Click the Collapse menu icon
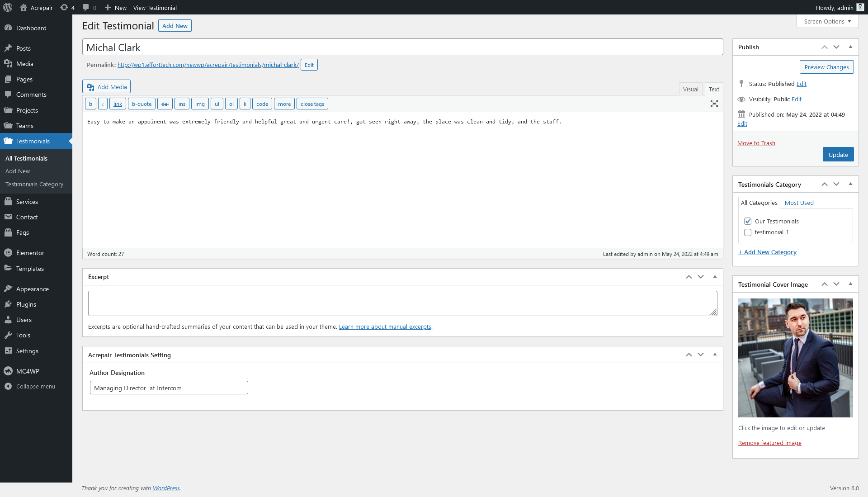 [8, 386]
